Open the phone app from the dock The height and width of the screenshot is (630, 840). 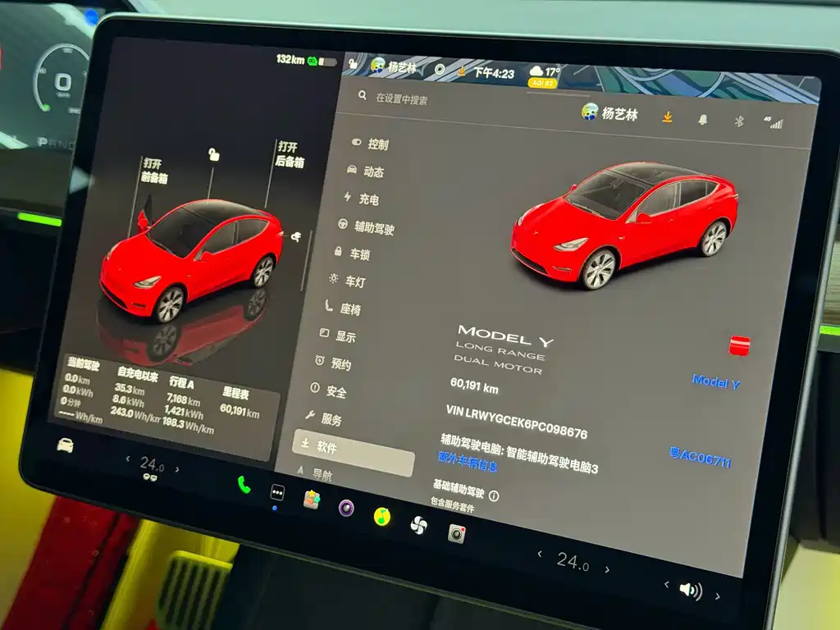[243, 483]
